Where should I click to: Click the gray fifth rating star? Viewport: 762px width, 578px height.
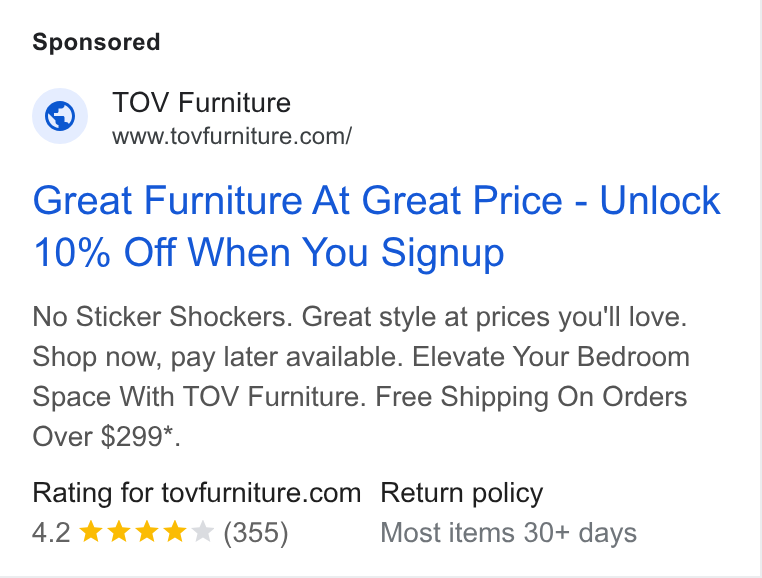click(203, 532)
